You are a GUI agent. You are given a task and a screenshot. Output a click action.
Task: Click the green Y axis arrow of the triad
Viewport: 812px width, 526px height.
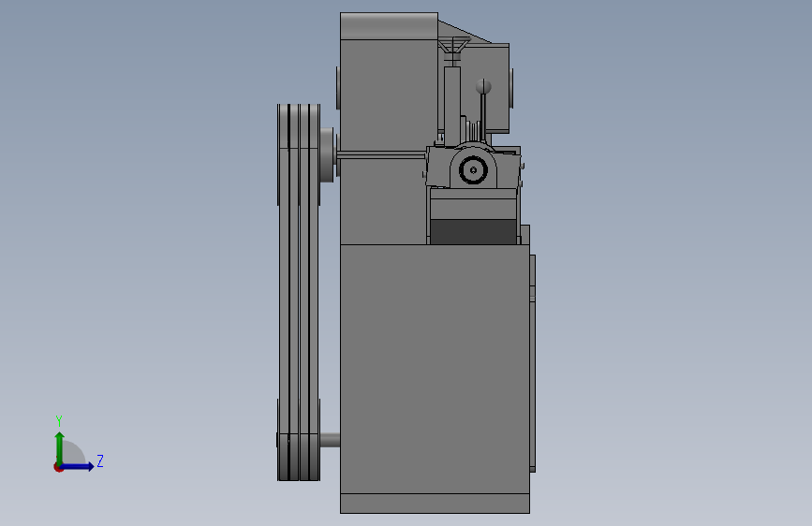[x=60, y=447]
